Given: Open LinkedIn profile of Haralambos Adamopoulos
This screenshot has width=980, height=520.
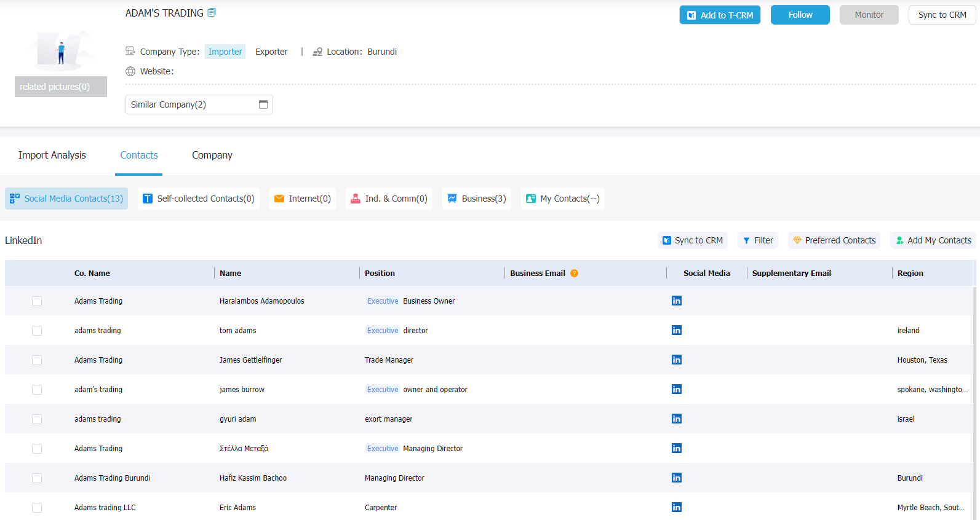Looking at the screenshot, I should pyautogui.click(x=677, y=301).
